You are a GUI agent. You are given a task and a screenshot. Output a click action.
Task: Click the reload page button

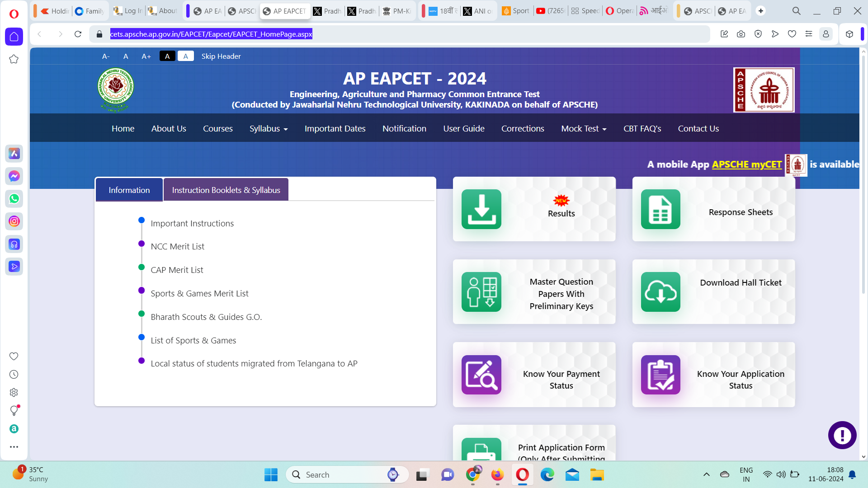point(78,34)
